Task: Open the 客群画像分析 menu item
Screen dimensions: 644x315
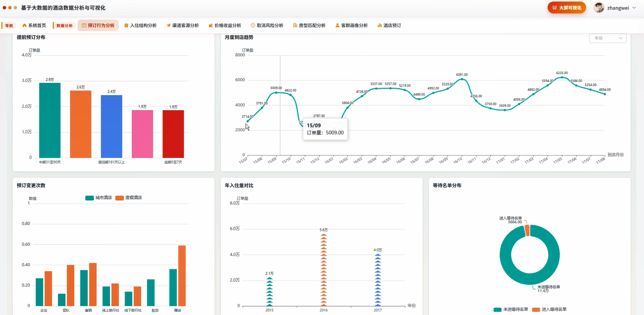Action: click(351, 25)
